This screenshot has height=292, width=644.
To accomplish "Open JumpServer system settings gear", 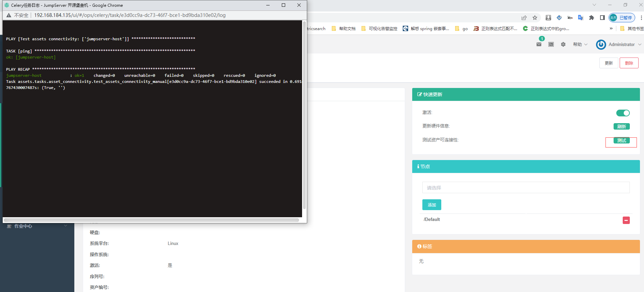I will (563, 44).
